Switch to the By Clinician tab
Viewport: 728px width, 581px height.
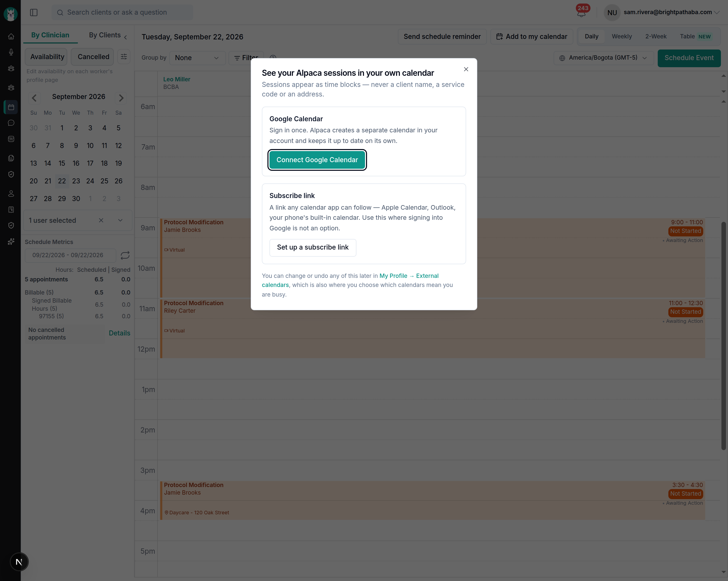(x=50, y=35)
